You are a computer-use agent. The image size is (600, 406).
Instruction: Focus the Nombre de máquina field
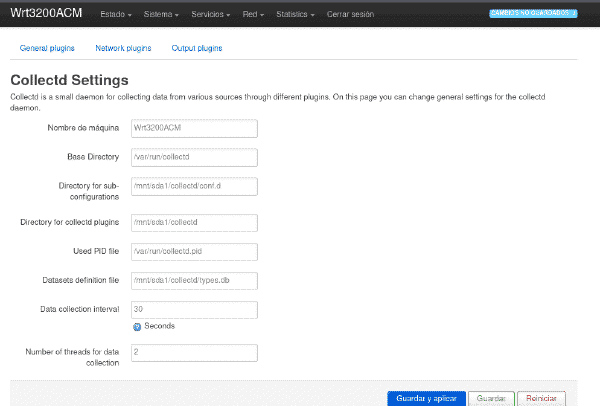click(x=194, y=128)
